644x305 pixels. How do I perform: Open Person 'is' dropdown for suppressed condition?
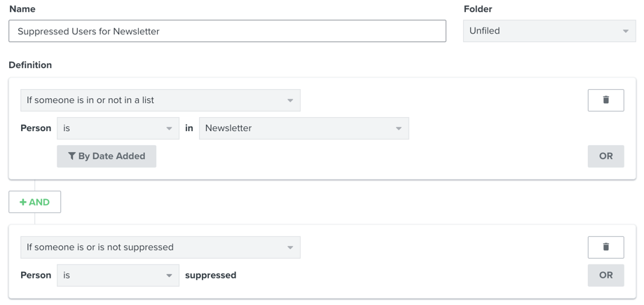pyautogui.click(x=118, y=276)
